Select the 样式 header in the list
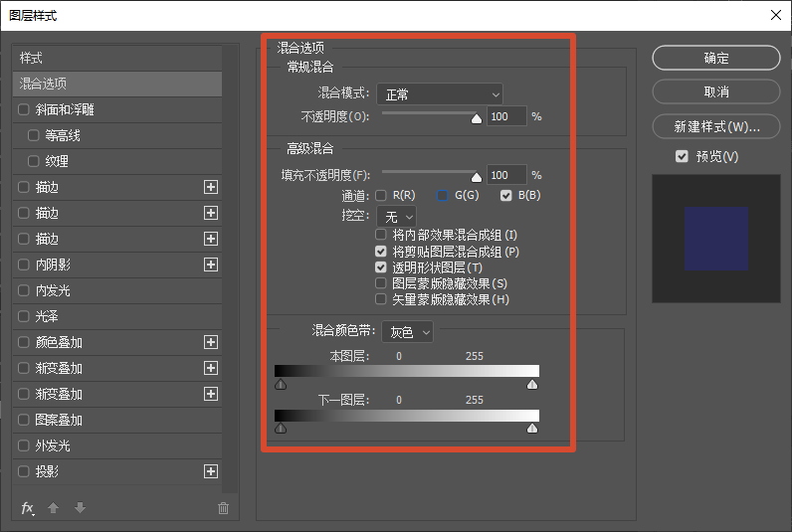 pos(117,58)
